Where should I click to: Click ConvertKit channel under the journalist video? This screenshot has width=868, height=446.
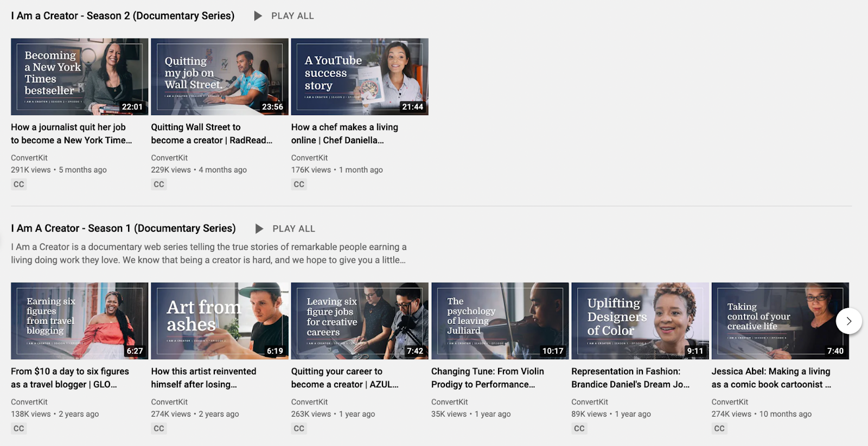tap(29, 158)
